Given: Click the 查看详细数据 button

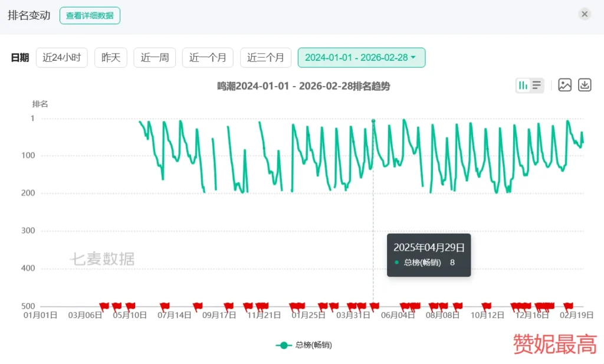Looking at the screenshot, I should tap(90, 16).
